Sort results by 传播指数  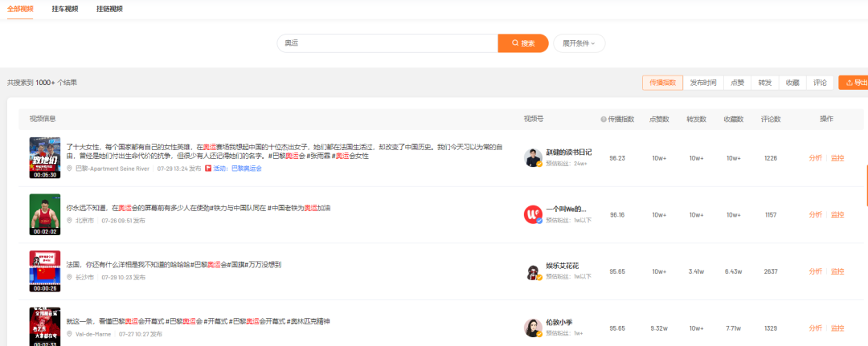662,83
